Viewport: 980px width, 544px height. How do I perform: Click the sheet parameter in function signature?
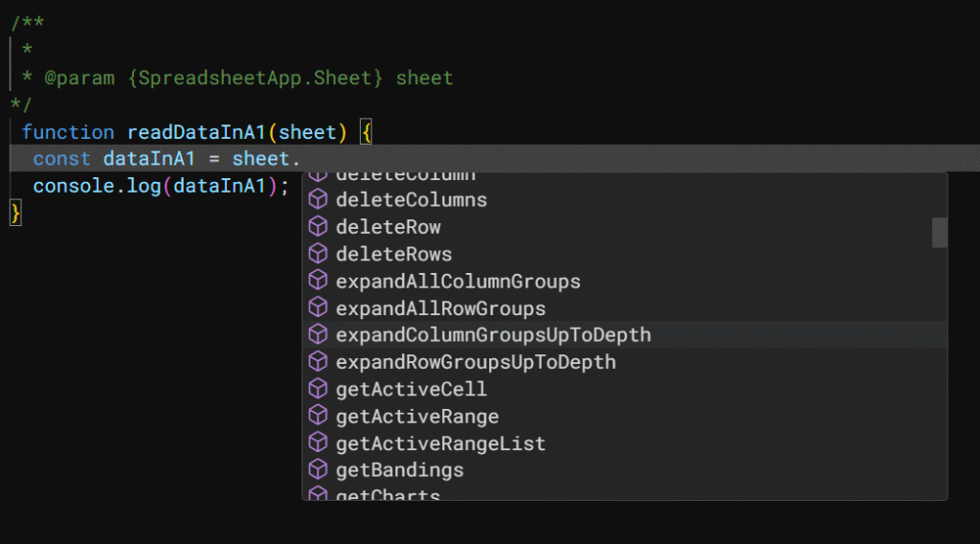coord(306,132)
